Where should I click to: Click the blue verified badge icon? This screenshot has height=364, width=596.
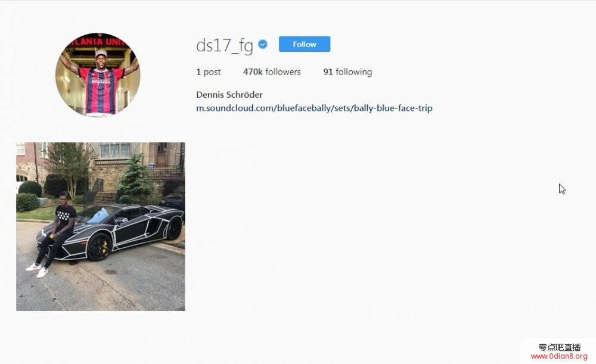pos(263,45)
